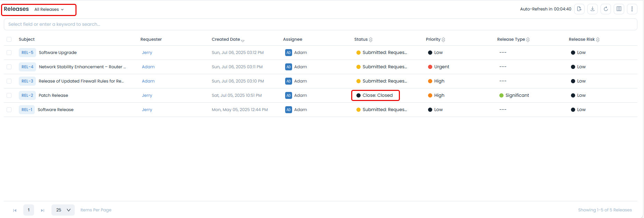Refresh the releases list

pos(606,9)
